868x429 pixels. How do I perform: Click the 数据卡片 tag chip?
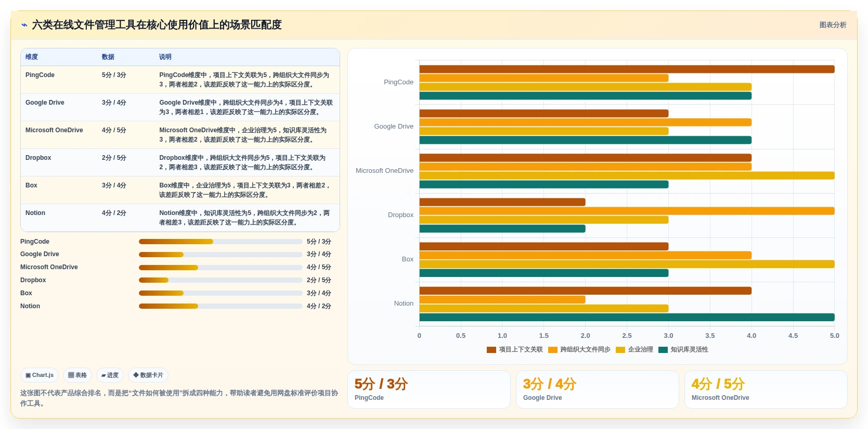coord(148,375)
